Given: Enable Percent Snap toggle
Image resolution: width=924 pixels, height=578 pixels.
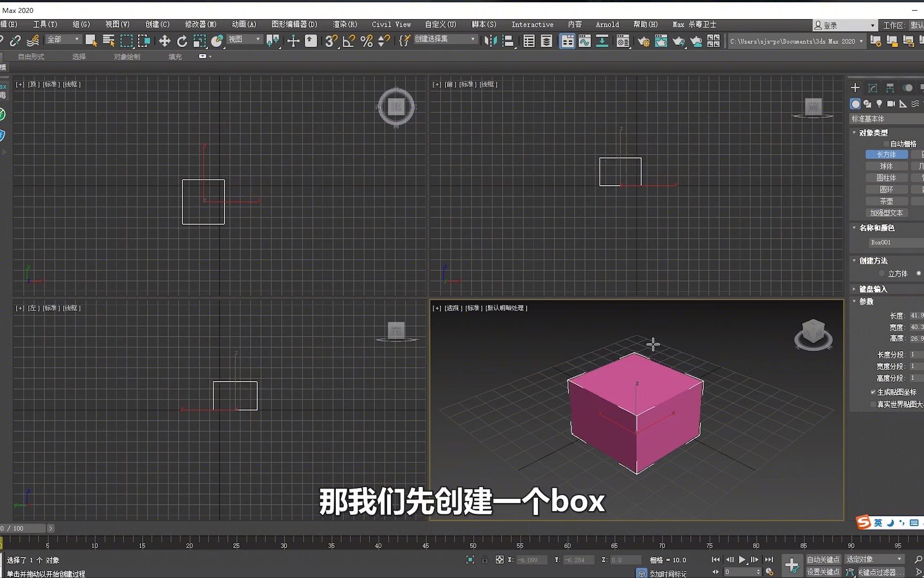Looking at the screenshot, I should coord(366,41).
